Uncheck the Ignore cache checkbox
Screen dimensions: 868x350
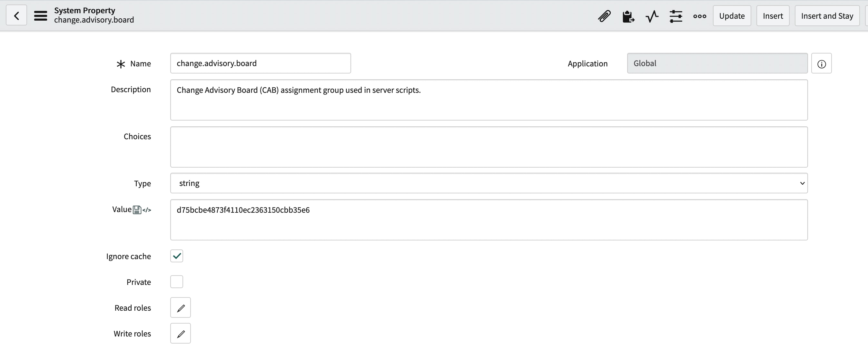click(176, 256)
